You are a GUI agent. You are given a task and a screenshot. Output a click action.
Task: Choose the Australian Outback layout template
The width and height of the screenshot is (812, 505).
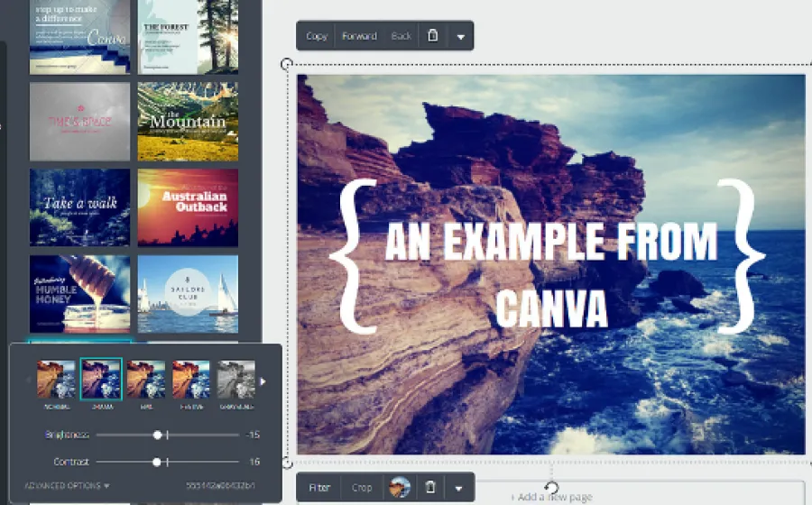188,207
